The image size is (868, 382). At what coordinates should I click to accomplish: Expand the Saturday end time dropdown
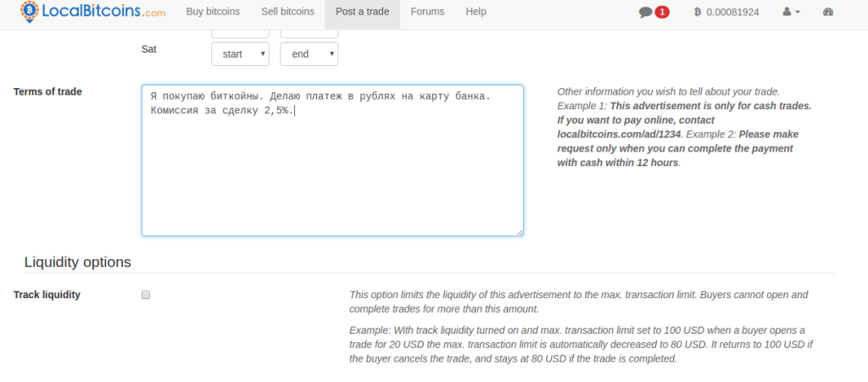tap(309, 54)
